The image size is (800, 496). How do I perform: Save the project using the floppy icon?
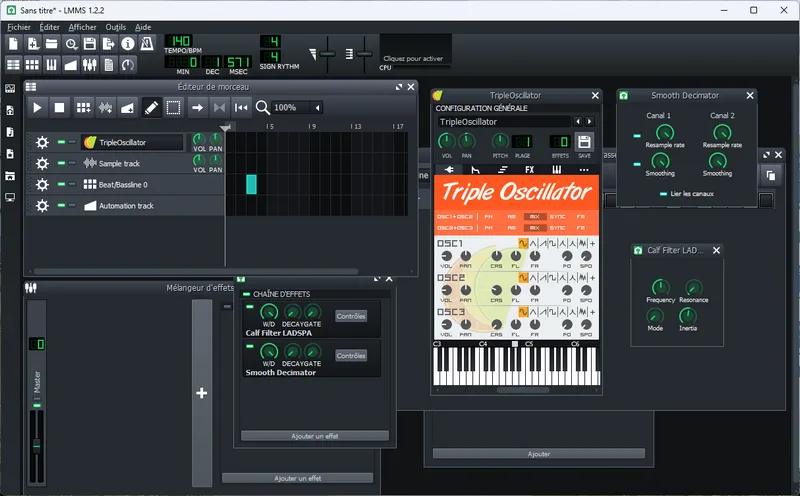[x=90, y=44]
